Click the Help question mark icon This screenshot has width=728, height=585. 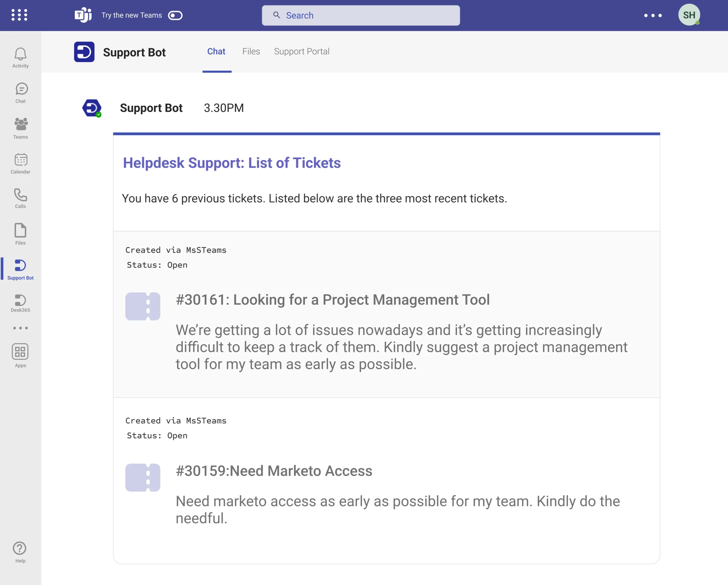(x=20, y=549)
